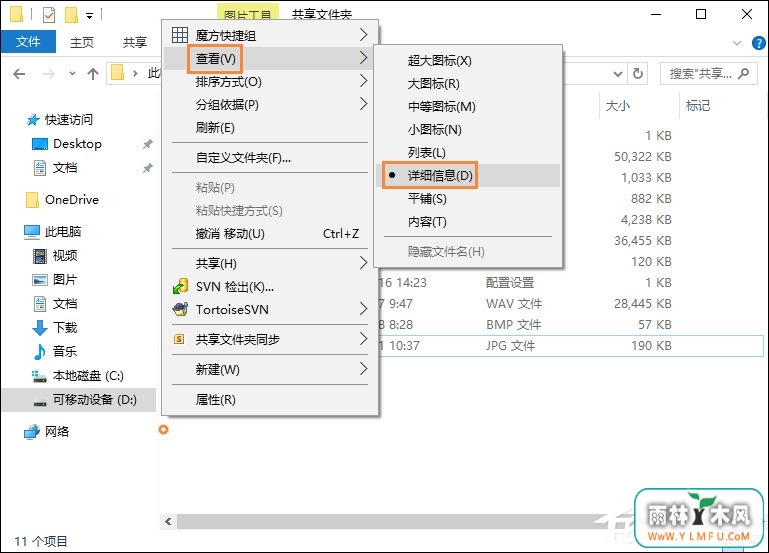Open 本地磁盘 (C:) drive

tap(88, 376)
